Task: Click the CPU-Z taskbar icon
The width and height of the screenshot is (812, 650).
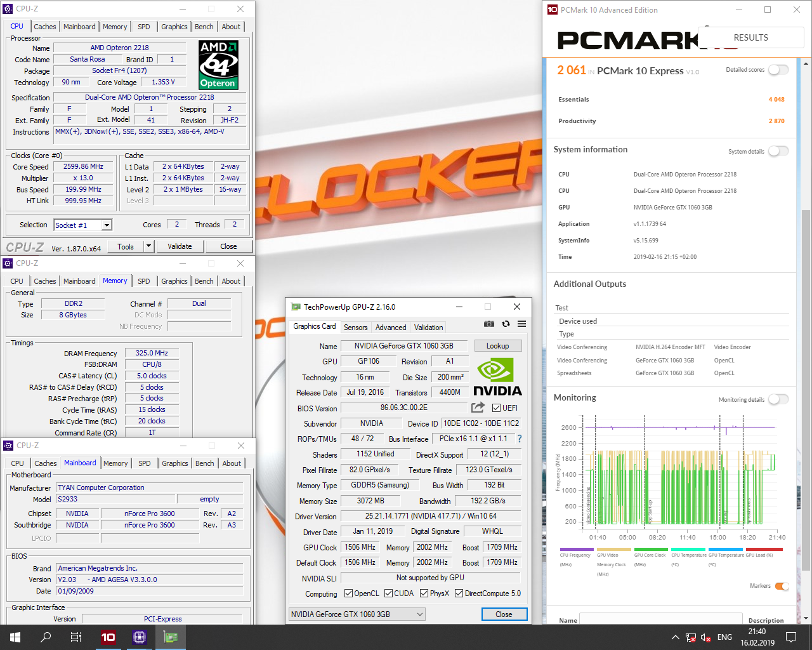Action: pos(140,637)
